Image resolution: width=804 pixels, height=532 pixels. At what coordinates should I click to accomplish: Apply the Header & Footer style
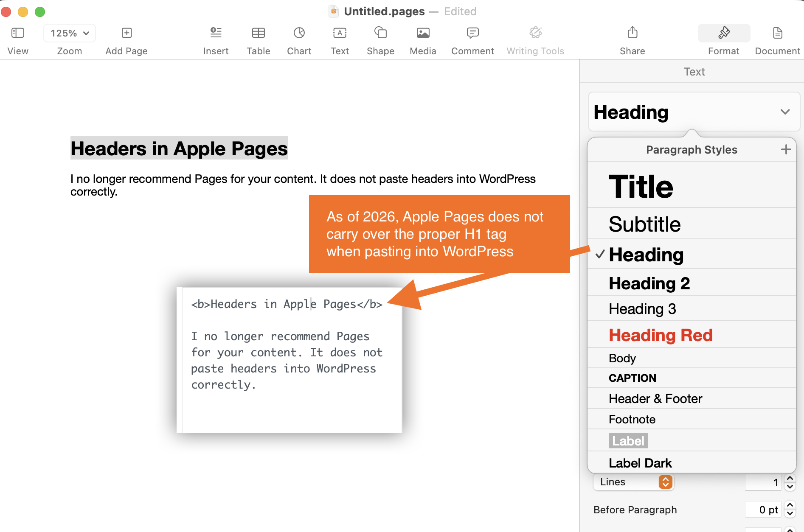pos(692,398)
